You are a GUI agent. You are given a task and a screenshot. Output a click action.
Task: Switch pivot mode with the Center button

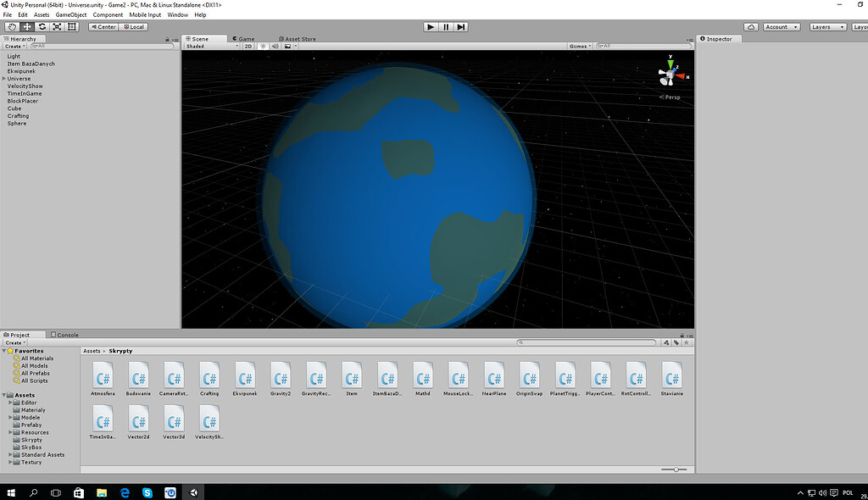pyautogui.click(x=102, y=26)
